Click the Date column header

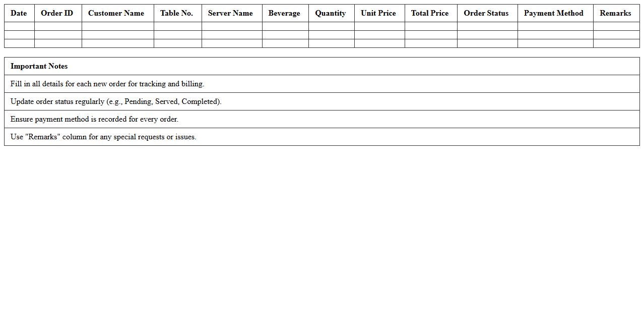coord(19,13)
